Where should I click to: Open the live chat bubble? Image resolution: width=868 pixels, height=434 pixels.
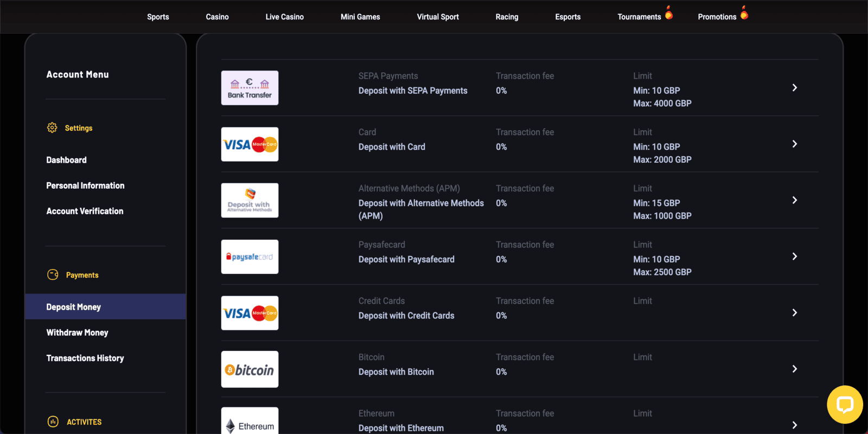click(x=845, y=405)
